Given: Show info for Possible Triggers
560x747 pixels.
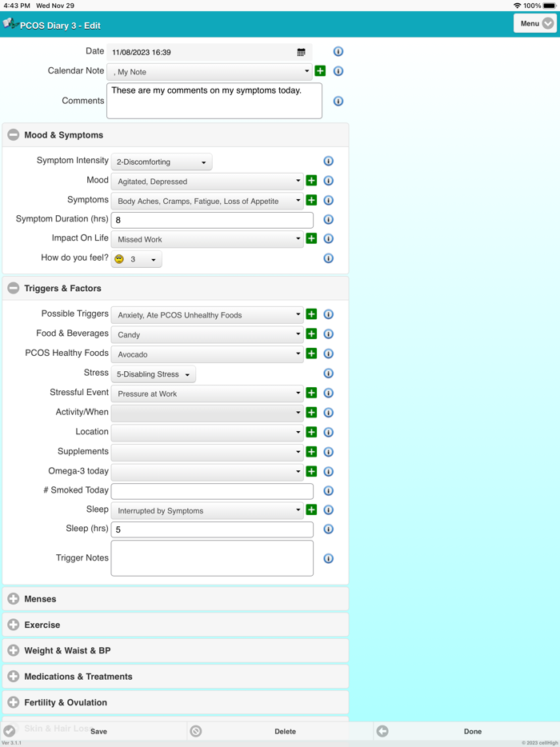Looking at the screenshot, I should coord(328,314).
